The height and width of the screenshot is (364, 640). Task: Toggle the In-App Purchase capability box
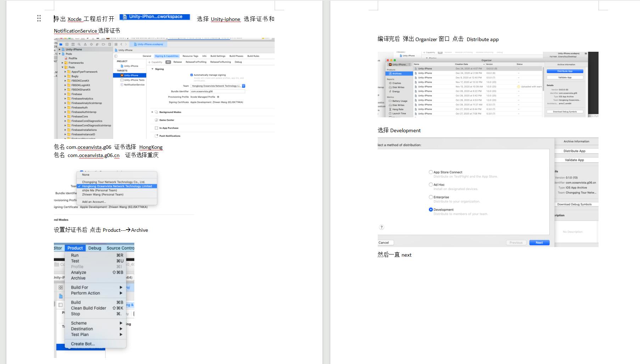pyautogui.click(x=156, y=128)
